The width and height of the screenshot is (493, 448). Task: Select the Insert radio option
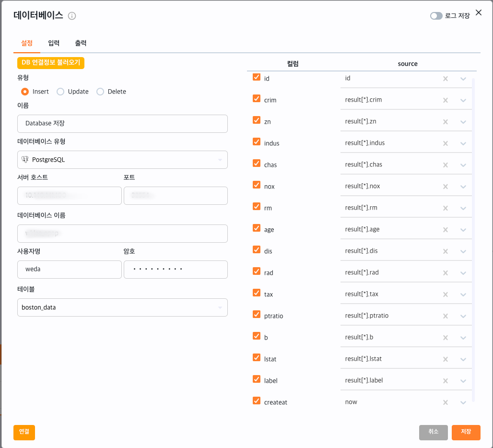tap(25, 92)
